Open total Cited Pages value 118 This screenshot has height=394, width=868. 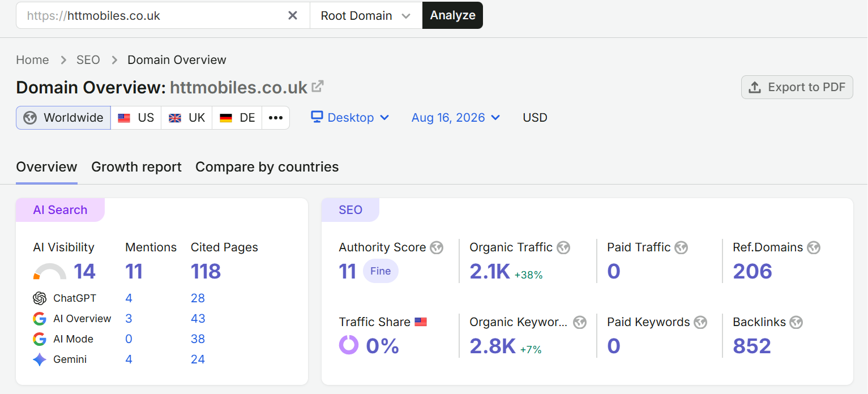pyautogui.click(x=206, y=272)
